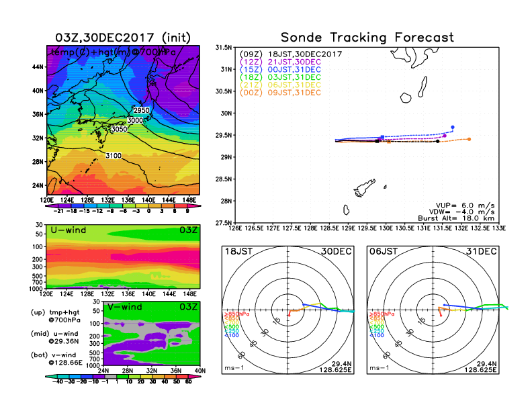
Task: Click the "(up) tmp+hgt @700hPa" note
Action: tap(55, 316)
